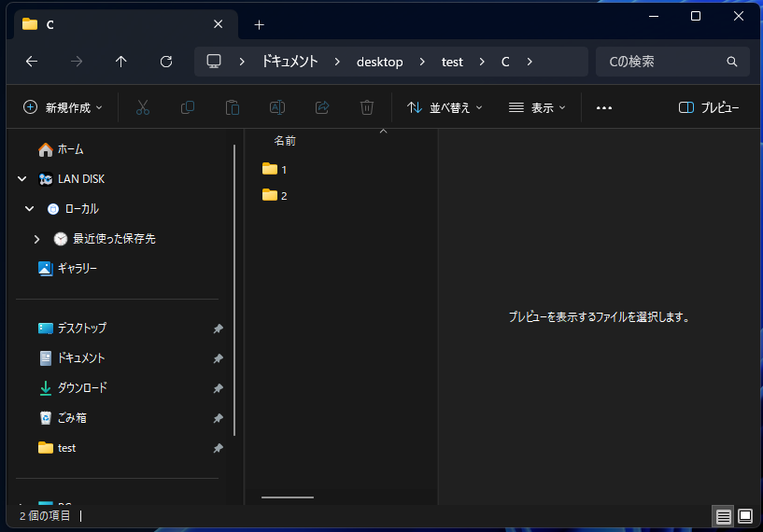Click pin icon next to デスクトップ
This screenshot has width=763, height=532.
tap(218, 329)
